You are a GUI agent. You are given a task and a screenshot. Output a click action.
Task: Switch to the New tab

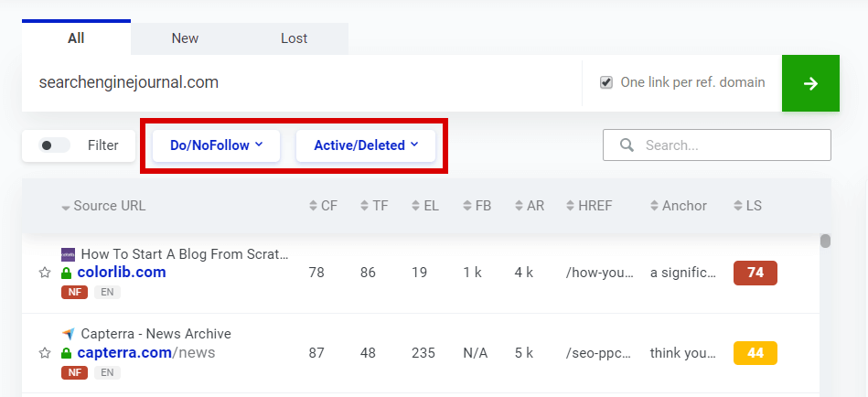[x=185, y=38]
